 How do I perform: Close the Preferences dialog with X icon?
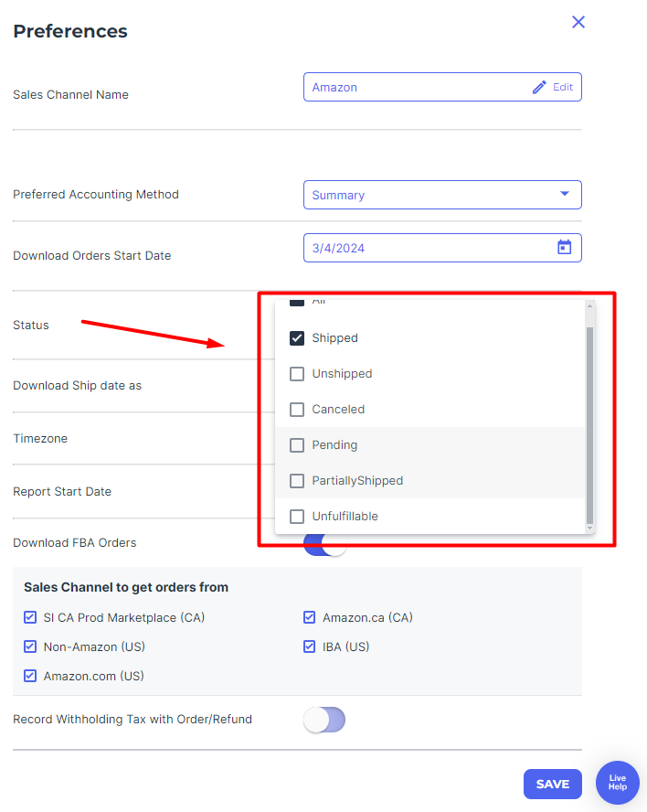(x=578, y=22)
